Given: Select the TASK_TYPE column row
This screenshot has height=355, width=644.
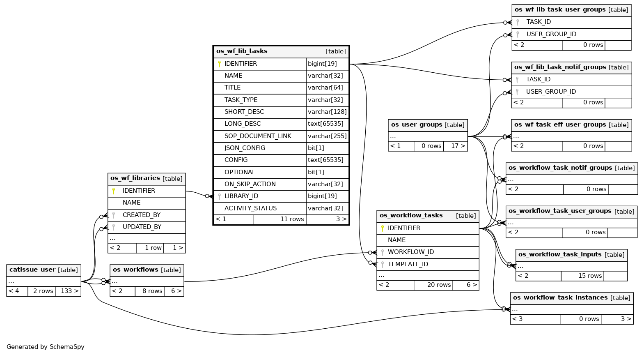Looking at the screenshot, I should click(x=281, y=100).
